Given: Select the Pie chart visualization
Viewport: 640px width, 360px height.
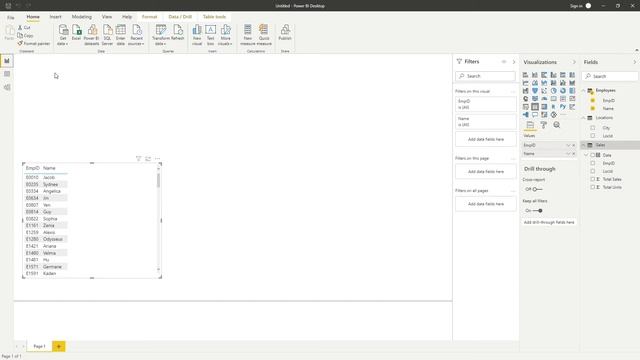Looking at the screenshot, I should pyautogui.click(x=553, y=91).
